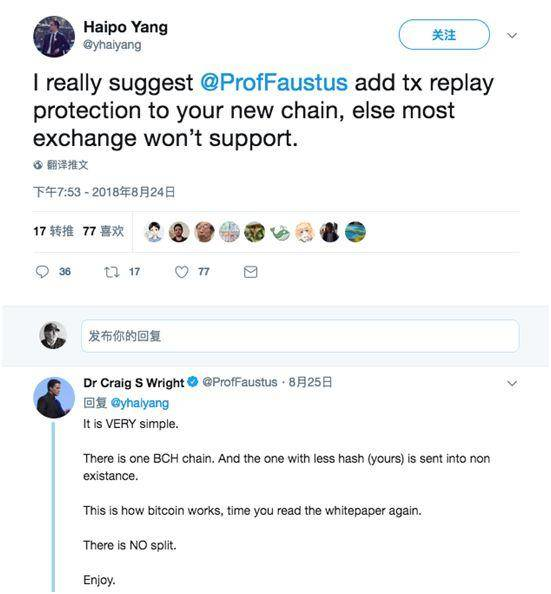Click the direct message envelope icon
The height and width of the screenshot is (594, 551).
click(250, 272)
